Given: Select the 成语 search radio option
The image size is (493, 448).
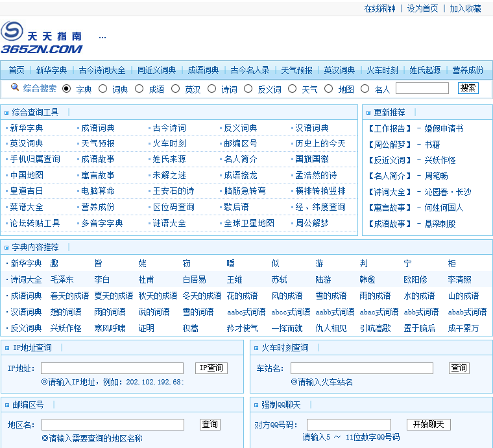Looking at the screenshot, I should coord(139,89).
